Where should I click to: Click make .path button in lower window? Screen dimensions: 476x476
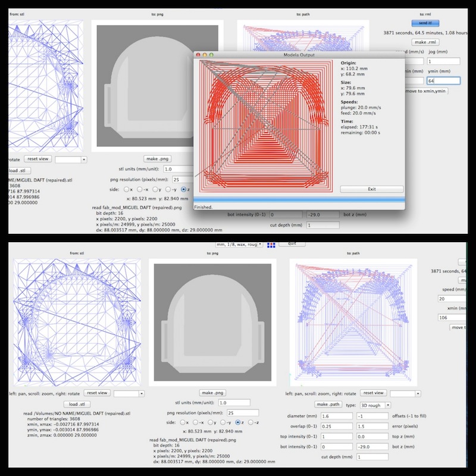click(x=328, y=405)
